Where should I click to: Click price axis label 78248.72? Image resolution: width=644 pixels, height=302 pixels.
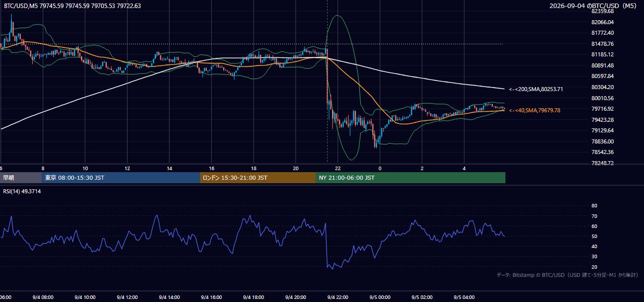point(602,163)
